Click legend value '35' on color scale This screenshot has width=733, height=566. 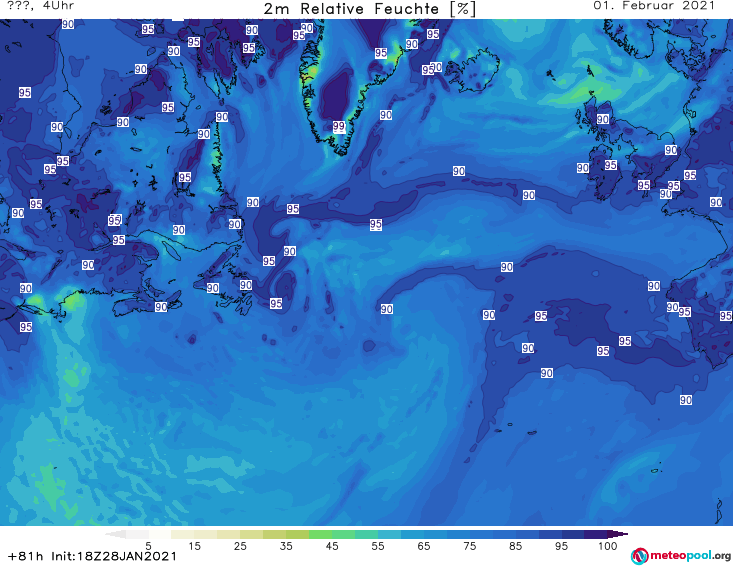pos(286,546)
